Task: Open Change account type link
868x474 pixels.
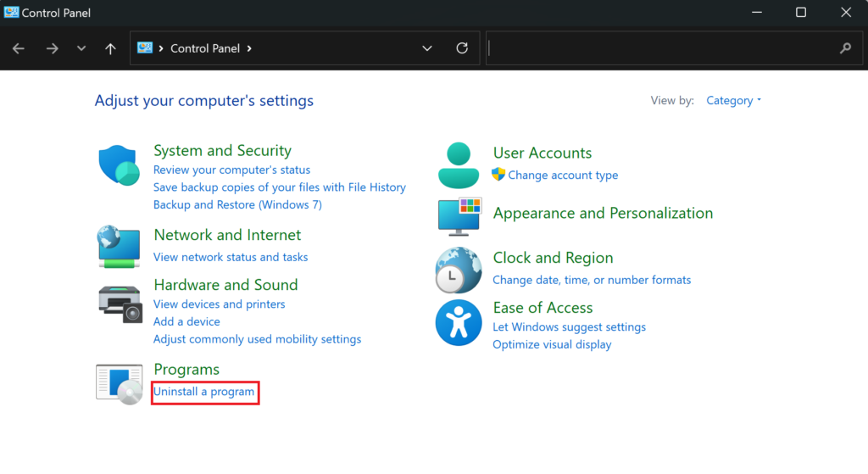Action: (563, 176)
